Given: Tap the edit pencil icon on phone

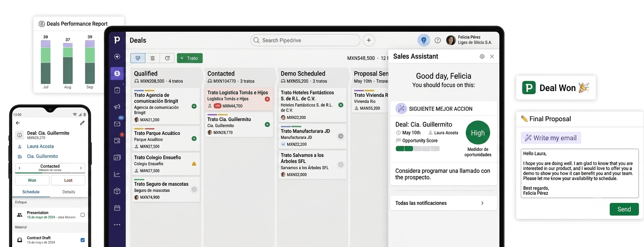Looking at the screenshot, I should tap(82, 123).
